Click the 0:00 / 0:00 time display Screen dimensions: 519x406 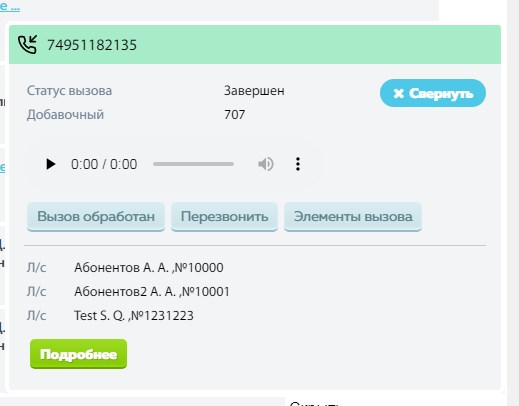[x=104, y=164]
